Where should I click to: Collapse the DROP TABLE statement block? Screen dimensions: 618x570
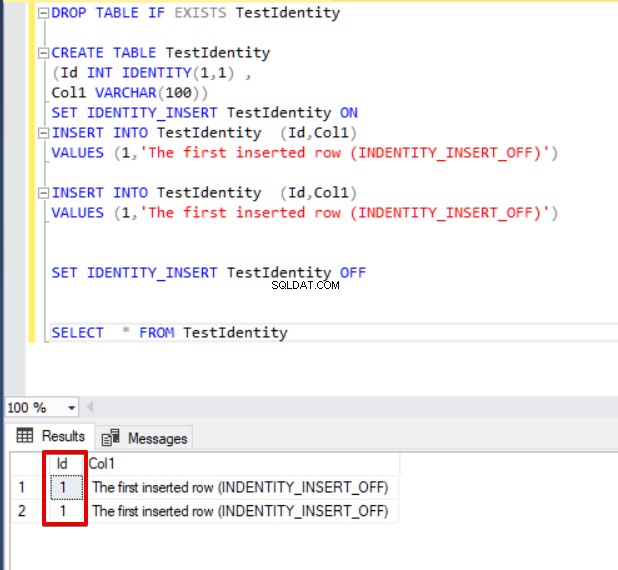point(43,13)
